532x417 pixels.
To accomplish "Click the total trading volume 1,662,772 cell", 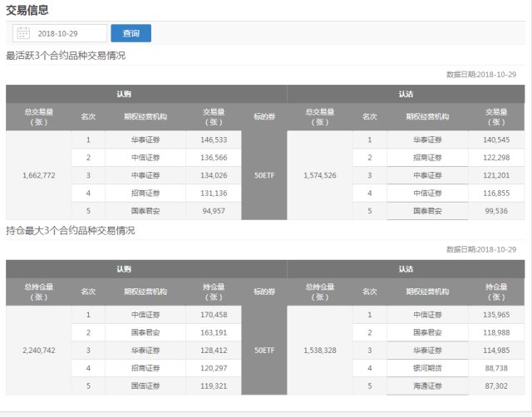I will 39,175.
